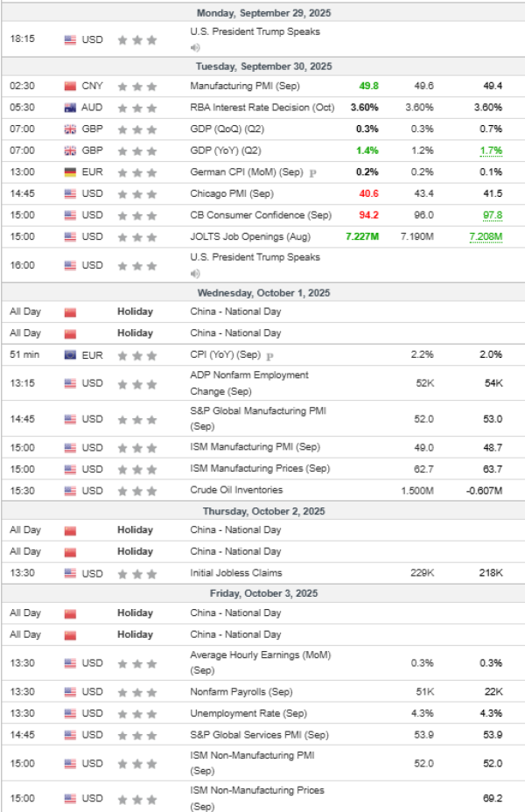The image size is (525, 812).
Task: Click the EU flag in the CPI (YoY) row
Action: pyautogui.click(x=71, y=355)
